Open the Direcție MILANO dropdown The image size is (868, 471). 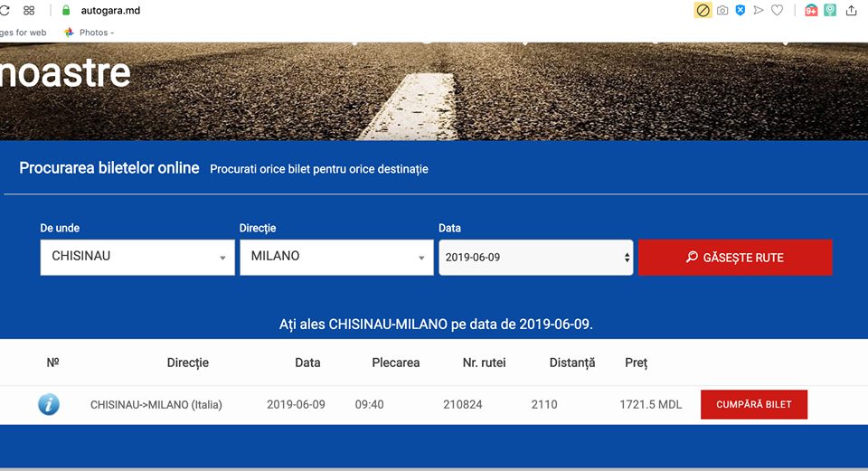[x=336, y=258]
